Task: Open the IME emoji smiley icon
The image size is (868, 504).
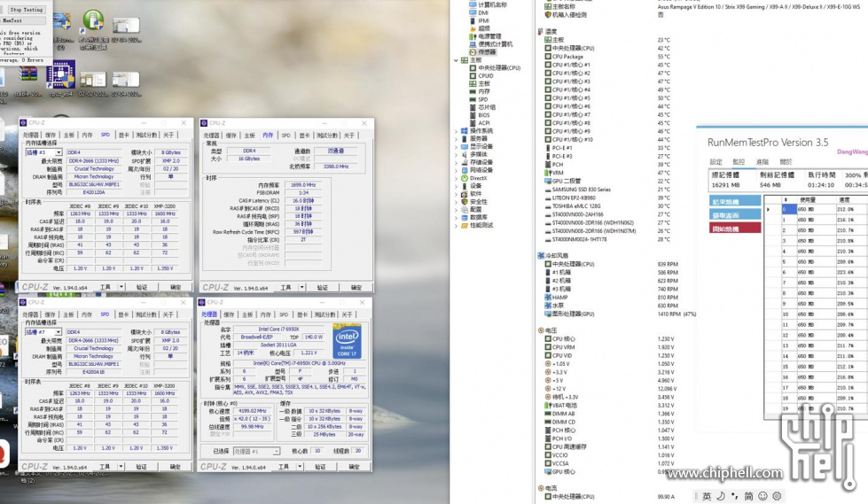Action: click(x=762, y=496)
